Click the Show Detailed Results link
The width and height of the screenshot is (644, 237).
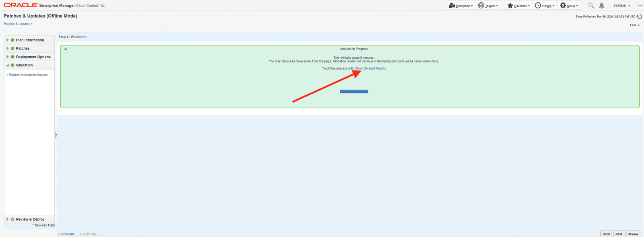(370, 68)
